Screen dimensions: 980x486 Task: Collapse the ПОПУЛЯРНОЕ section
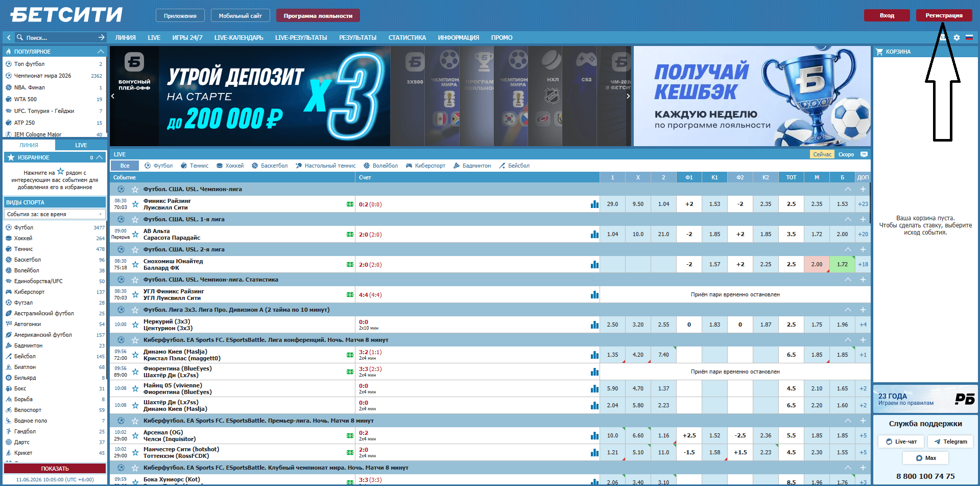click(x=101, y=52)
